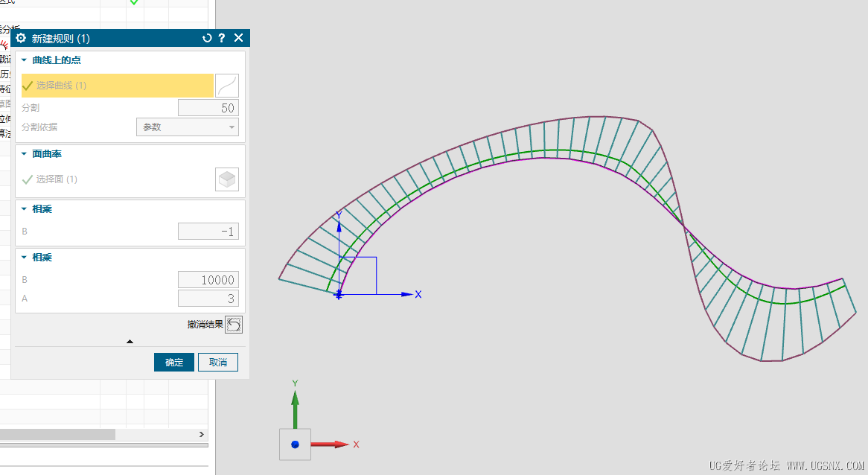This screenshot has width=868, height=475.
Task: Click the 分割 value field 50
Action: click(208, 108)
